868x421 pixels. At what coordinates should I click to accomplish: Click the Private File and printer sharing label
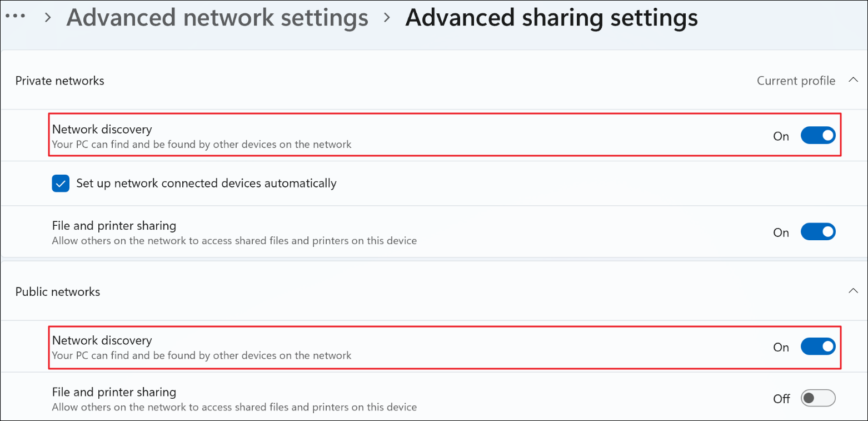click(x=114, y=226)
